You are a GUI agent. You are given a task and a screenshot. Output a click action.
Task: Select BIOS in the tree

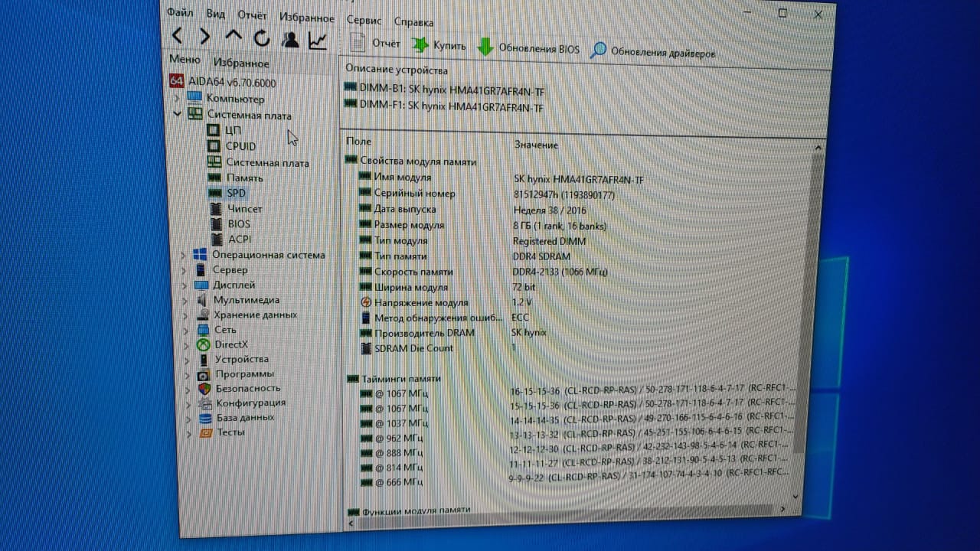tap(230, 223)
